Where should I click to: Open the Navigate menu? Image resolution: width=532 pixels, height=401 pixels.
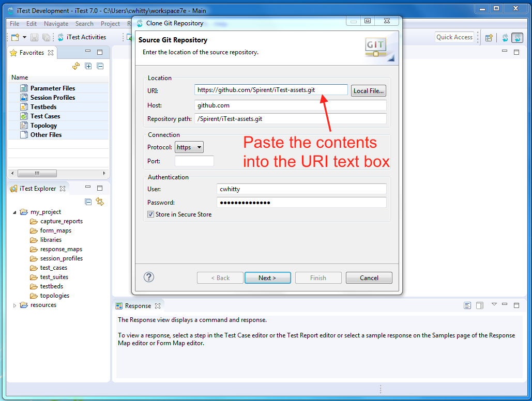pos(56,24)
